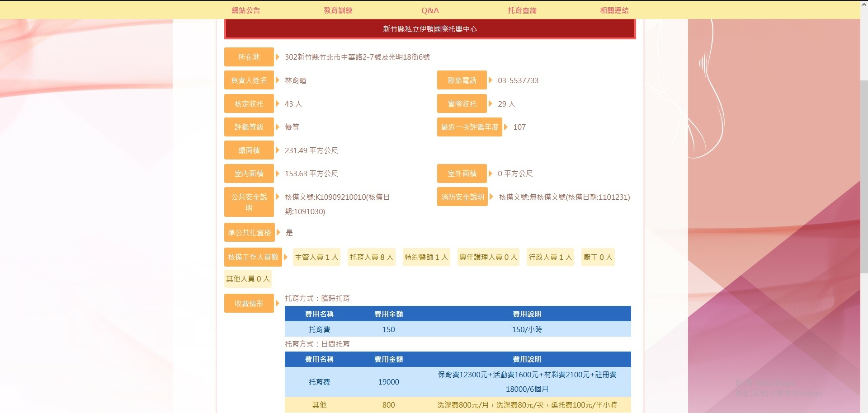Click the 主管人員 1 人 tag
The height and width of the screenshot is (413, 868).
pos(316,257)
